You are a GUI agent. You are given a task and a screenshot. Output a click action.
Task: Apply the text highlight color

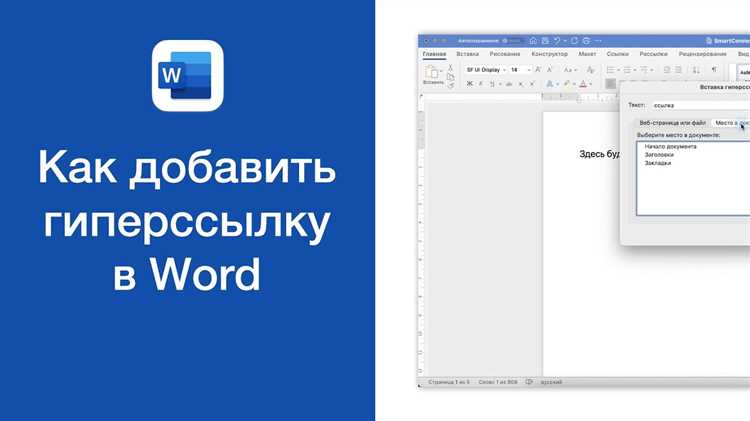click(x=567, y=84)
